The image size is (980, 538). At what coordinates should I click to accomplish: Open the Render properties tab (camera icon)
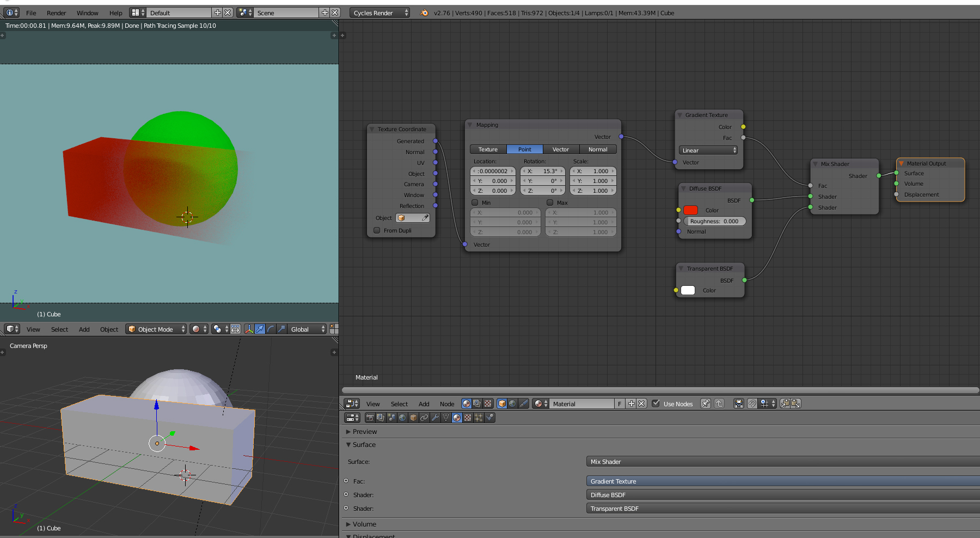(370, 418)
